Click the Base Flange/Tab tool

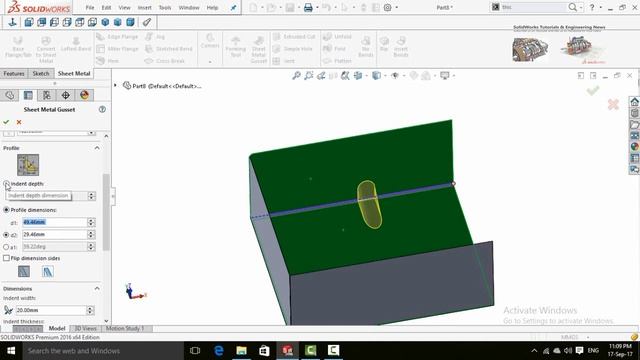tap(18, 47)
